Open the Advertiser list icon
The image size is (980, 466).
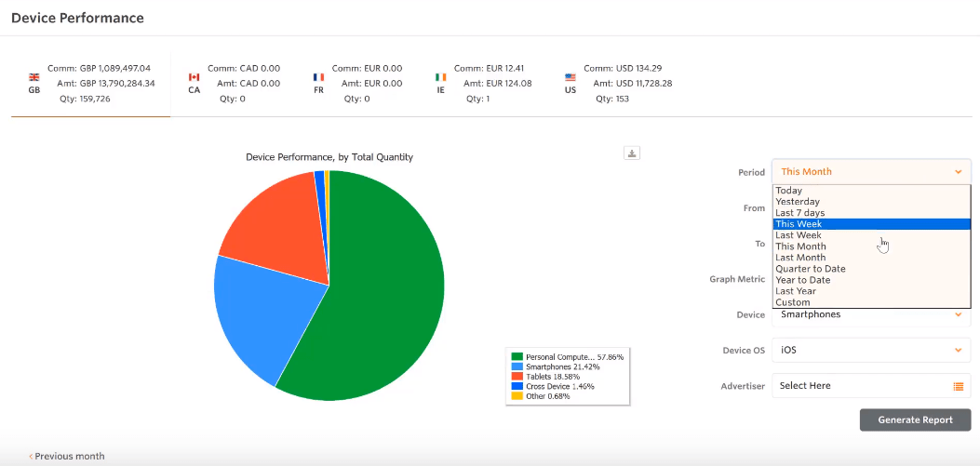coord(958,386)
